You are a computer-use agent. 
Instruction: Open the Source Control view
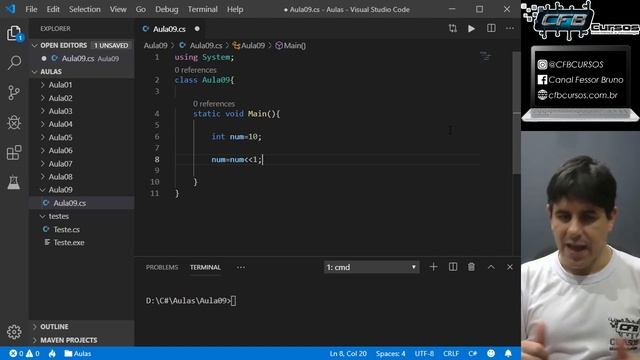[14, 93]
